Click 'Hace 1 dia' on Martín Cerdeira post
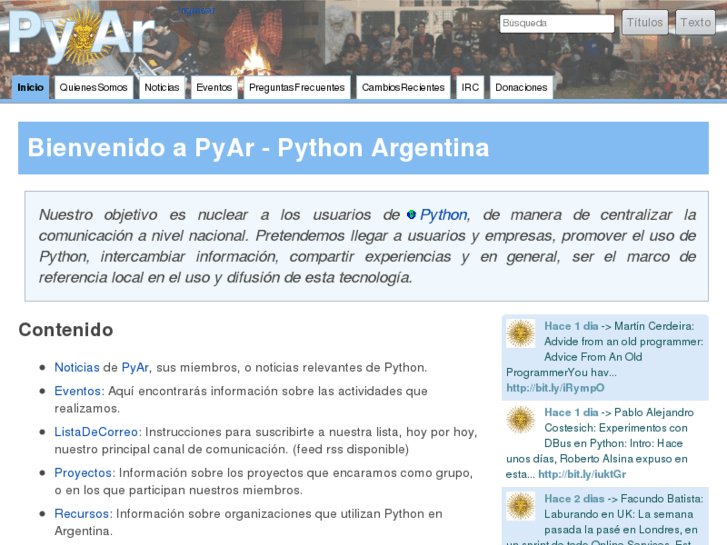Viewport: 727px width, 545px height. pos(571,326)
